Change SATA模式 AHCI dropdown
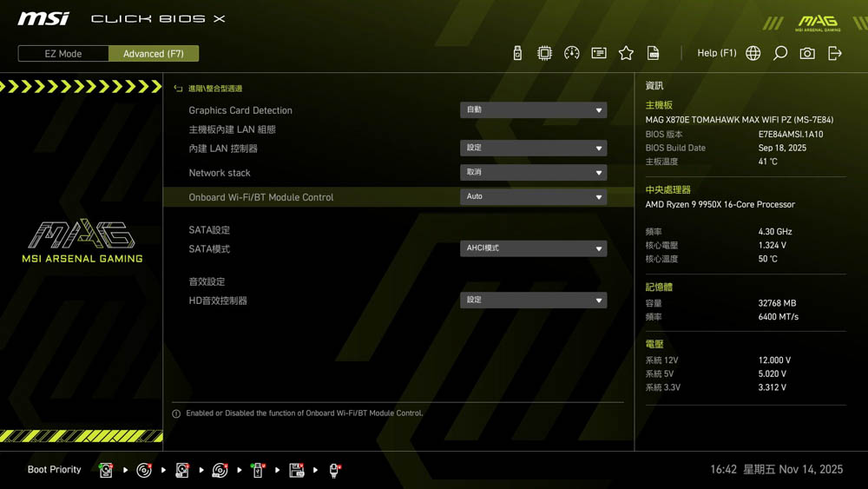Viewport: 868px width, 489px height. [x=533, y=248]
